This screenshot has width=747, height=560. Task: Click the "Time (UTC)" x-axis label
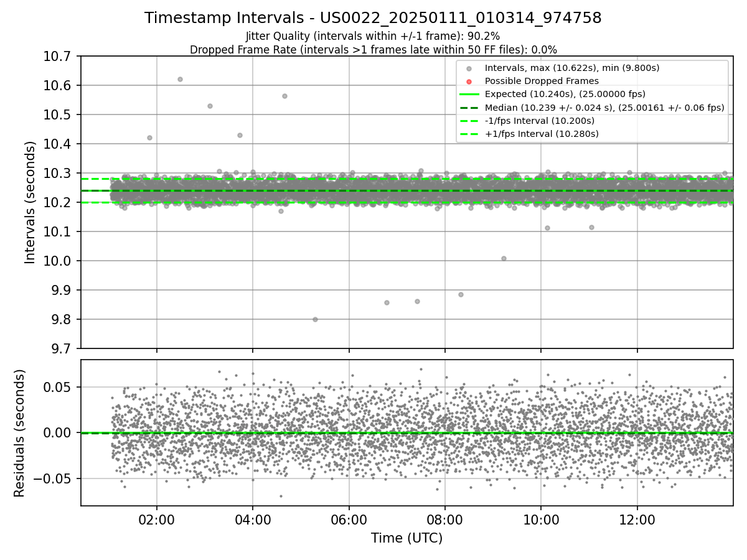406,538
